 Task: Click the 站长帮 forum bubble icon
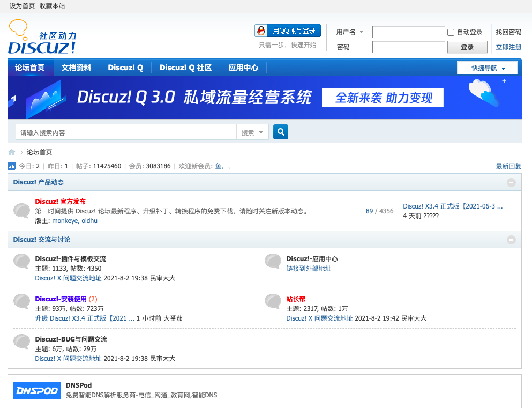[273, 301]
